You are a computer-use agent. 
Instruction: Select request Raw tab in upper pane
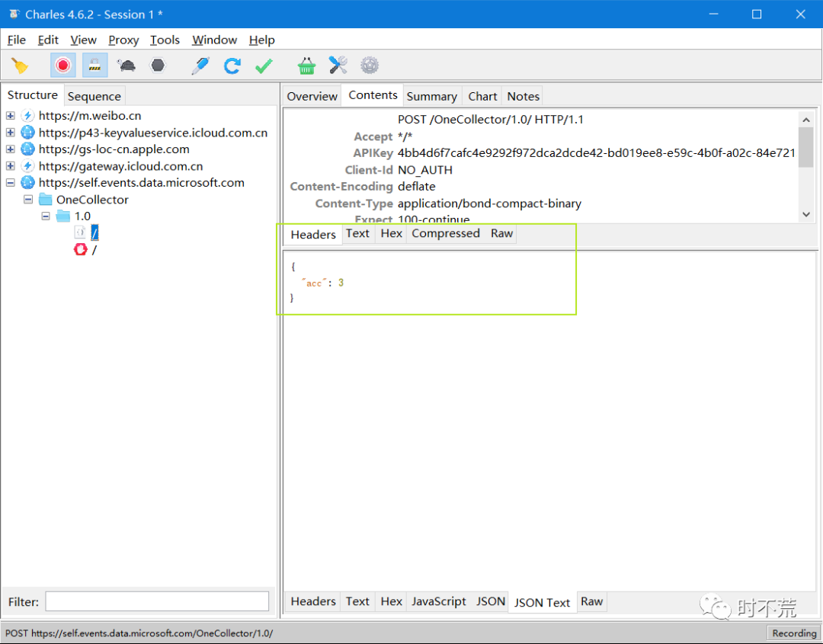(501, 233)
